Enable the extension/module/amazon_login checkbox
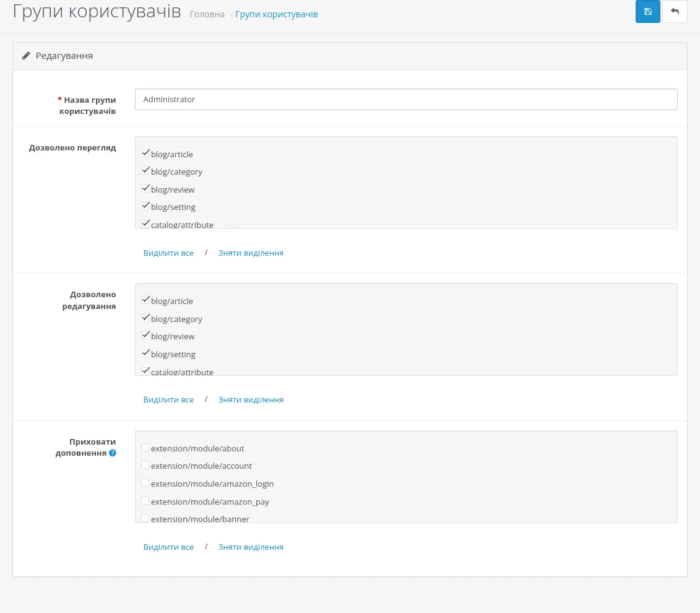 tap(145, 482)
